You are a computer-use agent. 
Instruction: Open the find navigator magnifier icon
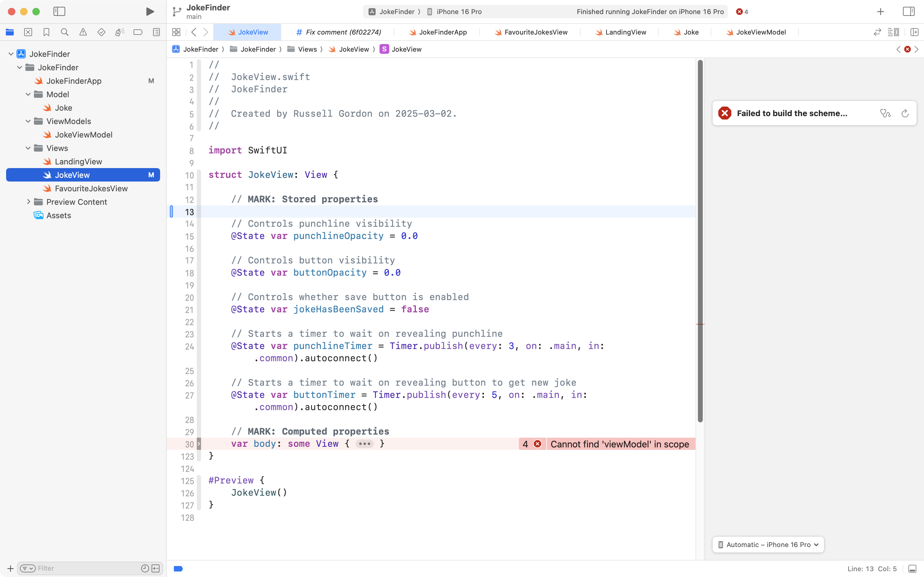64,32
